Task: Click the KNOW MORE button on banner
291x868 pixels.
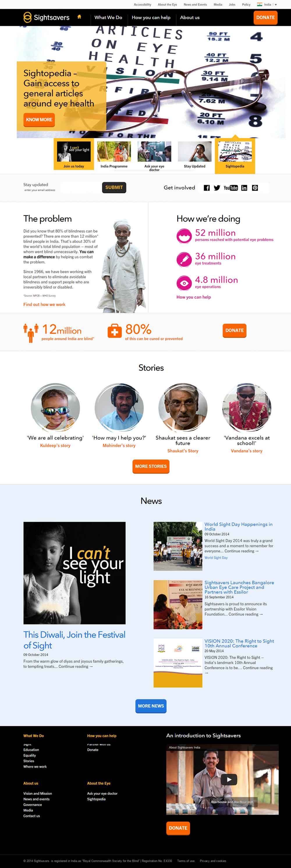Action: 39,120
